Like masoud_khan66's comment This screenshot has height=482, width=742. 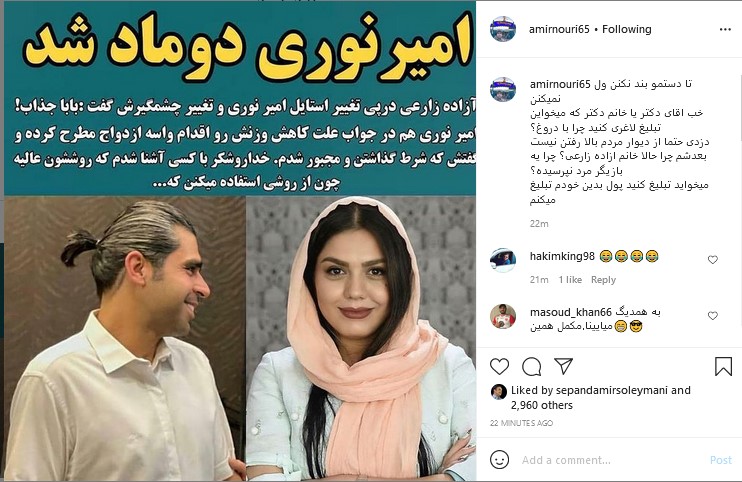tap(713, 315)
